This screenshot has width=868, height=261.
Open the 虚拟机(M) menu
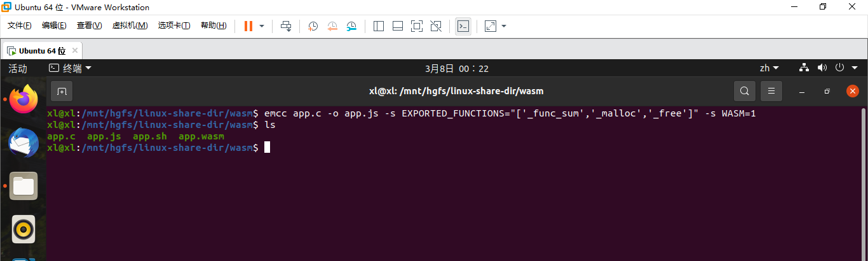(130, 25)
